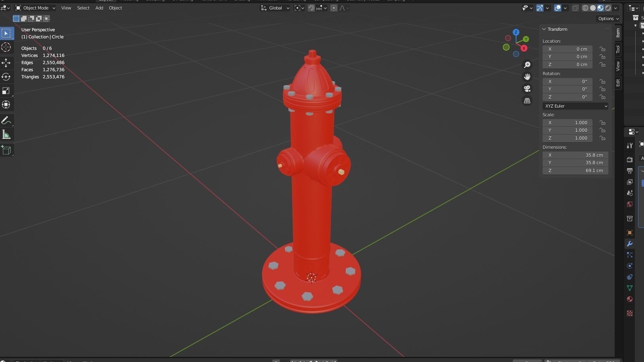This screenshot has width=644, height=362.
Task: Select the Move tool
Action: (x=6, y=63)
